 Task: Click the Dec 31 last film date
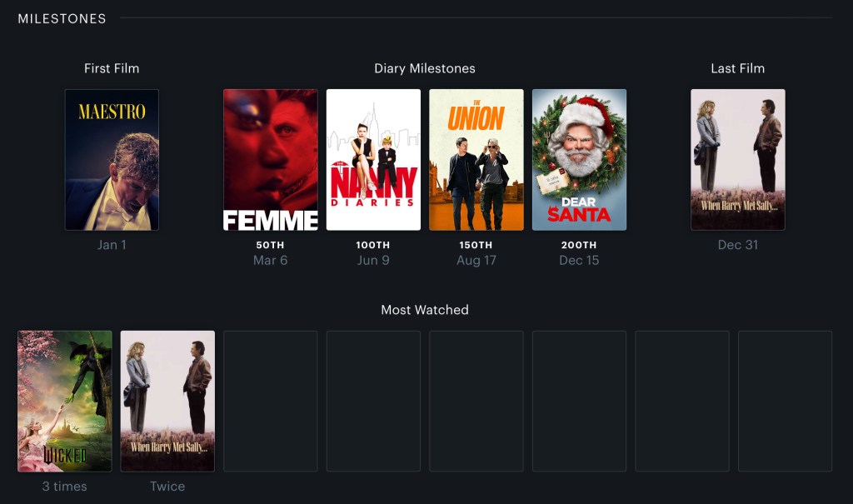pyautogui.click(x=738, y=245)
